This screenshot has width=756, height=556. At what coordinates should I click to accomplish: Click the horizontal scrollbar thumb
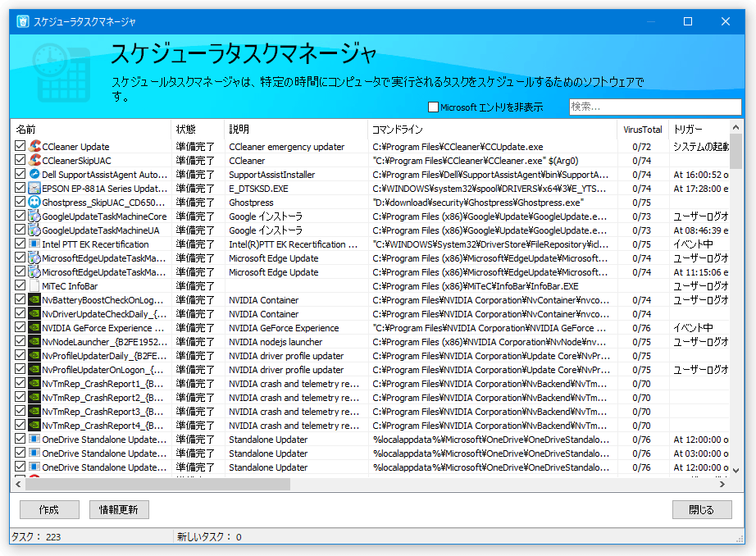157,484
